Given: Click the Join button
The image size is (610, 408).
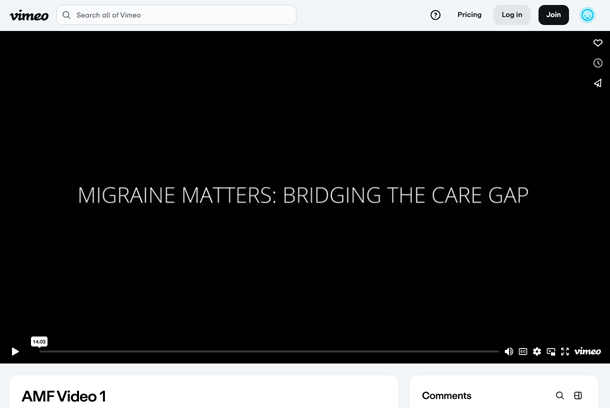Looking at the screenshot, I should (553, 15).
